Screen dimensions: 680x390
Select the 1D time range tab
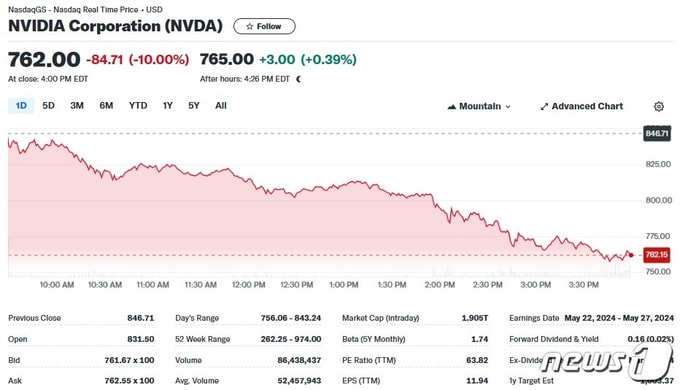click(x=21, y=105)
